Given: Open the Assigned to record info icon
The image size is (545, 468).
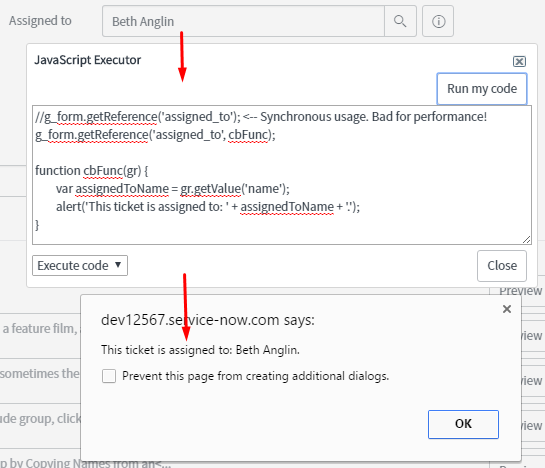Looking at the screenshot, I should point(438,21).
